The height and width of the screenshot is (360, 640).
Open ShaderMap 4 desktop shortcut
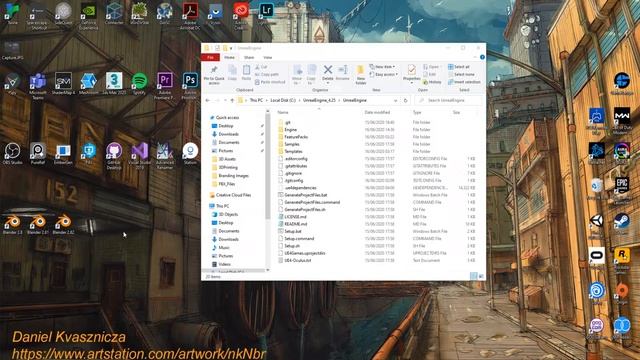[x=63, y=84]
